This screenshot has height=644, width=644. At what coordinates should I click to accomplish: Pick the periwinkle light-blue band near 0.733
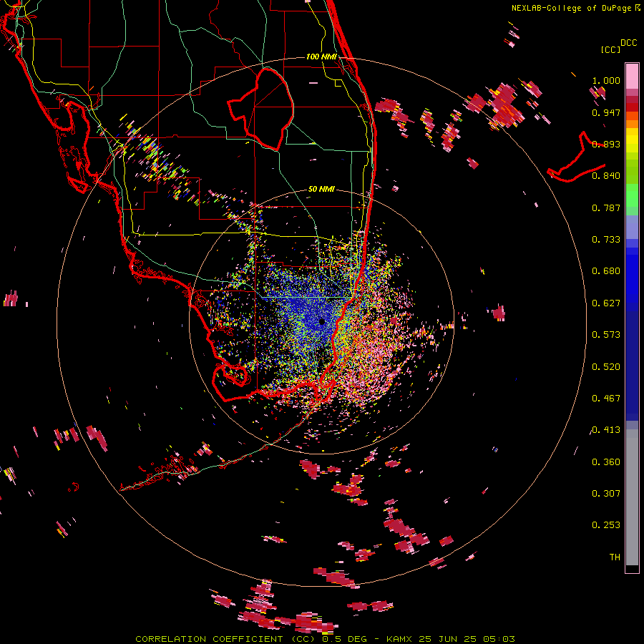coord(632,227)
